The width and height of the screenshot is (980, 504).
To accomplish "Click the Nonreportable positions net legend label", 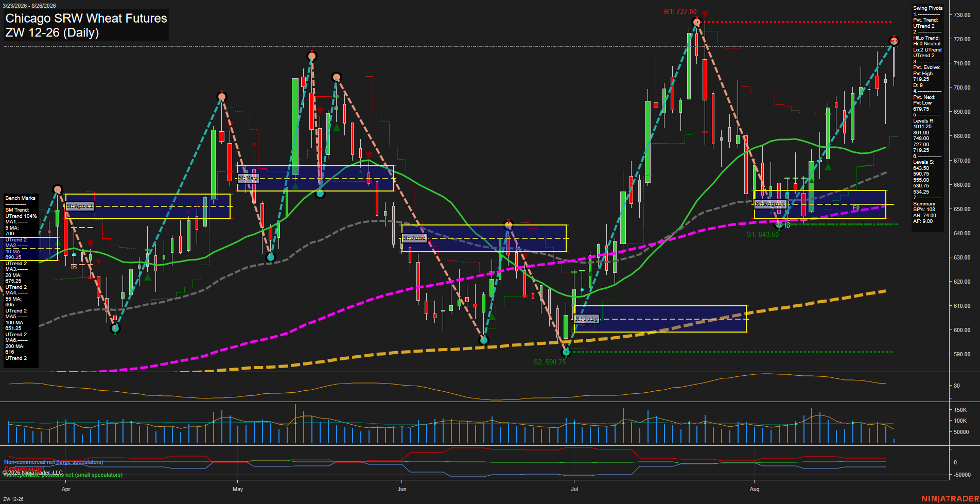I will coord(63,475).
